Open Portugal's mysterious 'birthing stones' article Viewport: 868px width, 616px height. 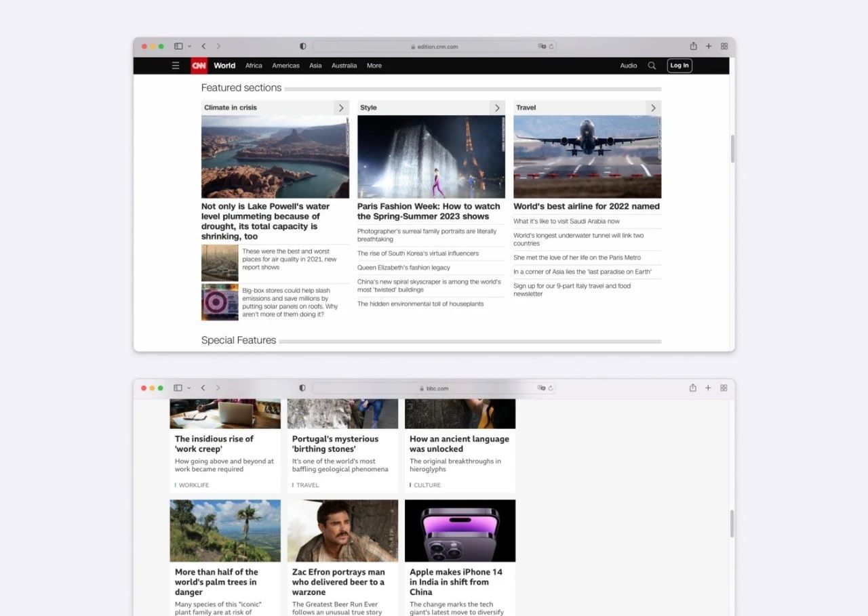335,444
